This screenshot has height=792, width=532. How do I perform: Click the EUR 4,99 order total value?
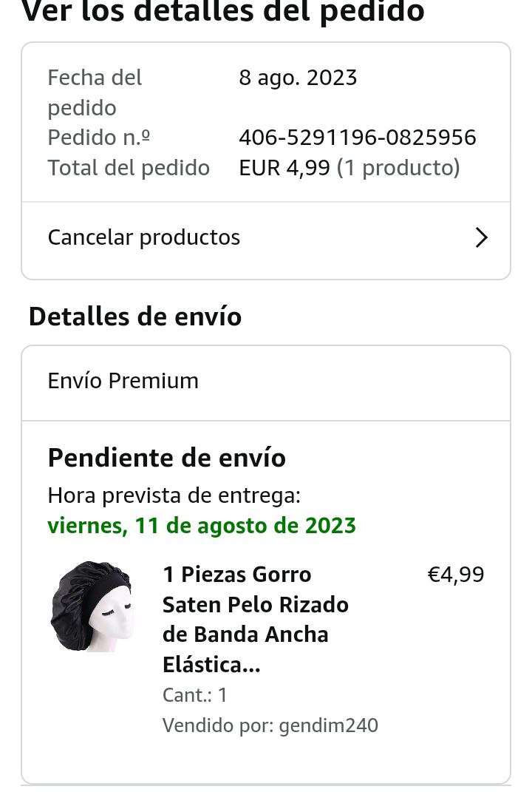284,168
